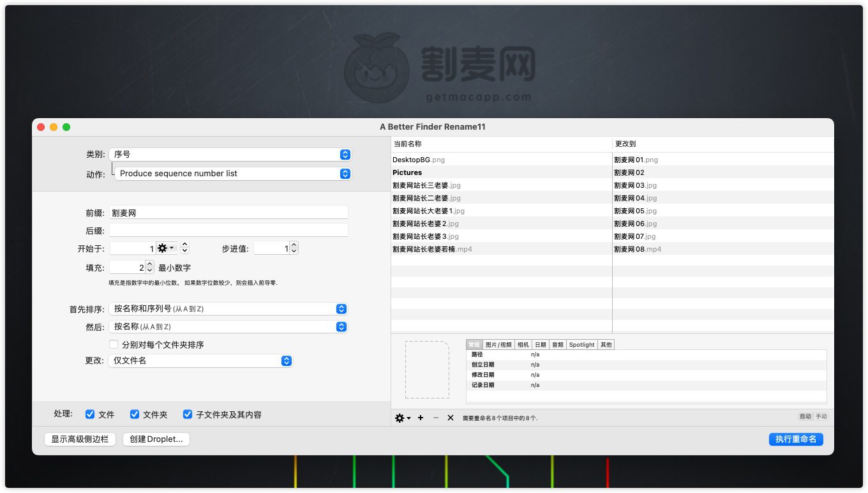Click the minus icon to remove an item

pyautogui.click(x=436, y=418)
